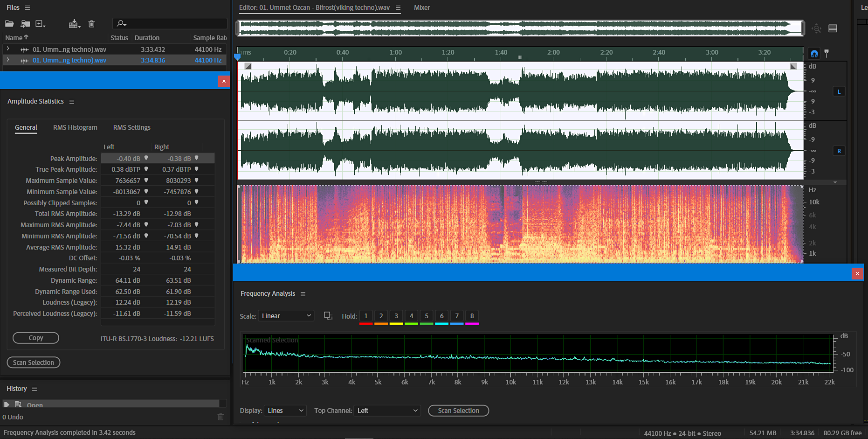868x439 pixels.
Task: Open the Scale dropdown set to Linear
Action: tap(286, 316)
